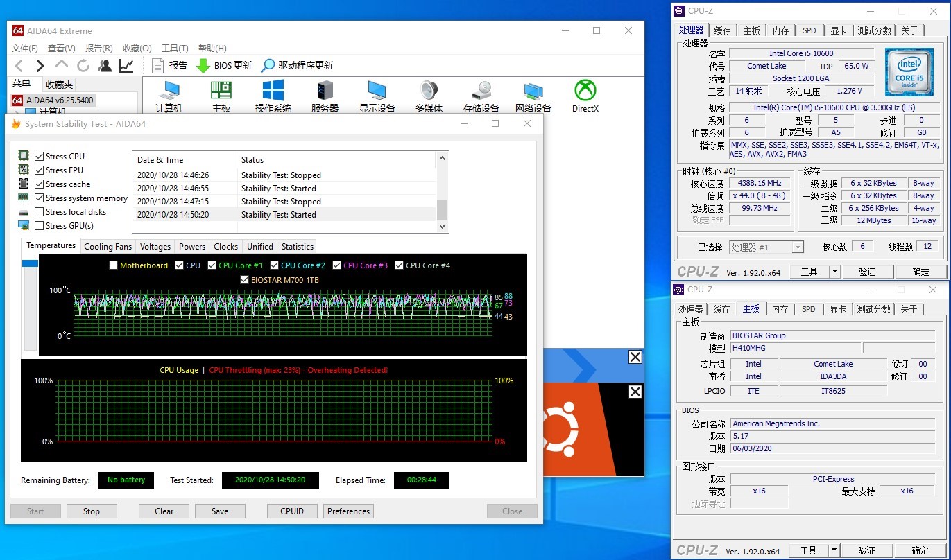Open SPD tab in CPU-Z 主板 window
This screenshot has width=951, height=560.
coord(809,309)
